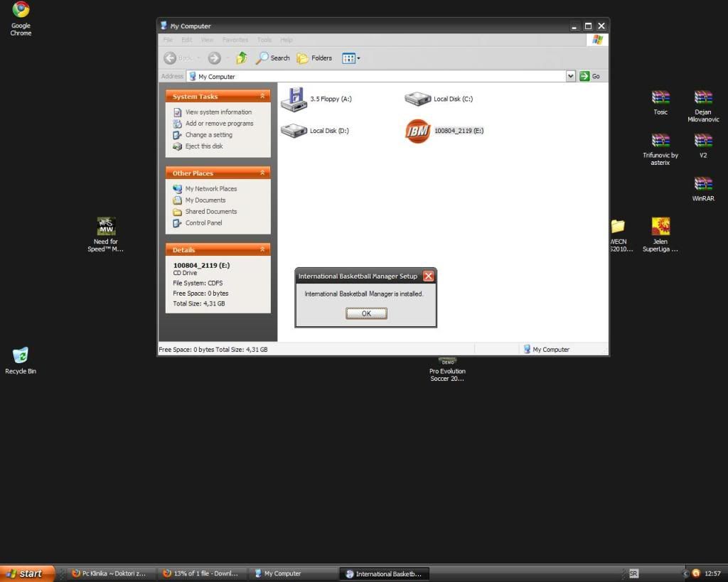The height and width of the screenshot is (582, 728).
Task: Collapse the Other Places panel
Action: tap(262, 173)
